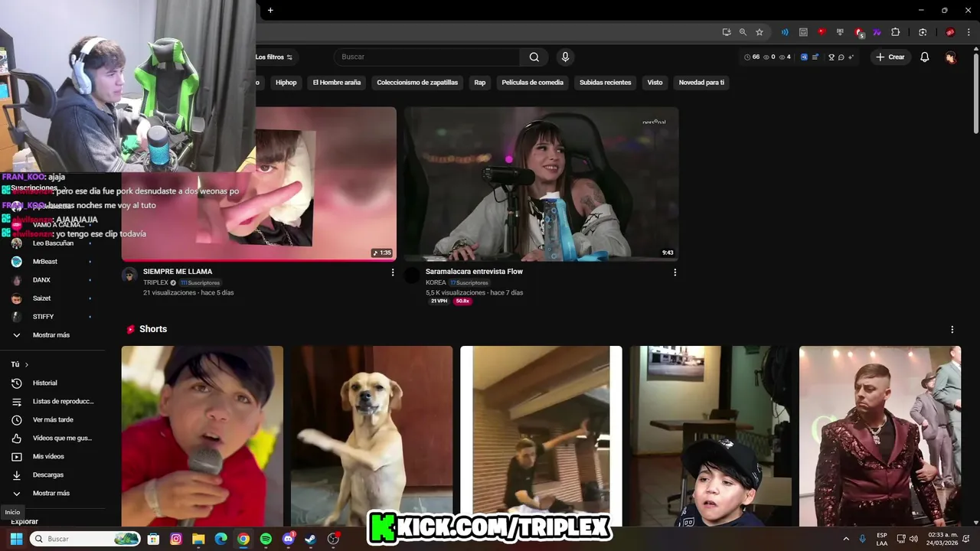
Task: Activate voice search microphone in YouTube
Action: (x=565, y=57)
